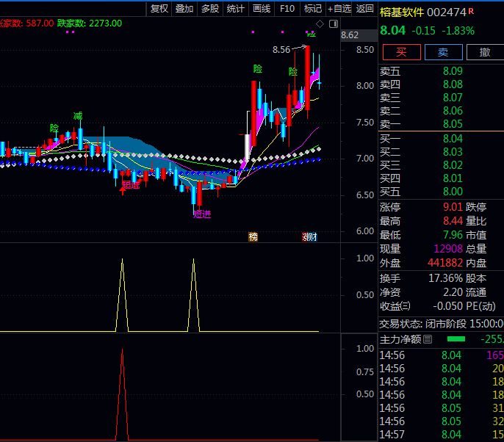Screen dimensions: 504x442
Task: Select the 多股 multi-stock menu item
Action: (209, 9)
